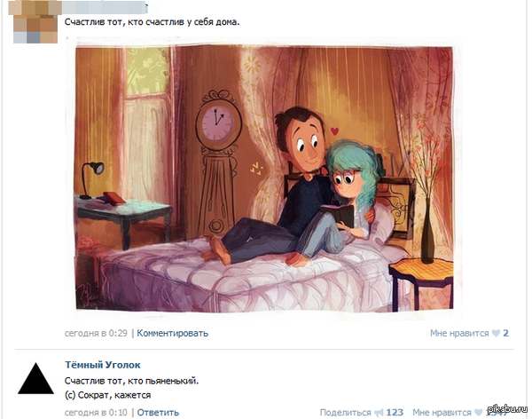Click the heart icon on the bottom comment
Image resolution: width=532 pixels, height=419 pixels.
click(478, 413)
